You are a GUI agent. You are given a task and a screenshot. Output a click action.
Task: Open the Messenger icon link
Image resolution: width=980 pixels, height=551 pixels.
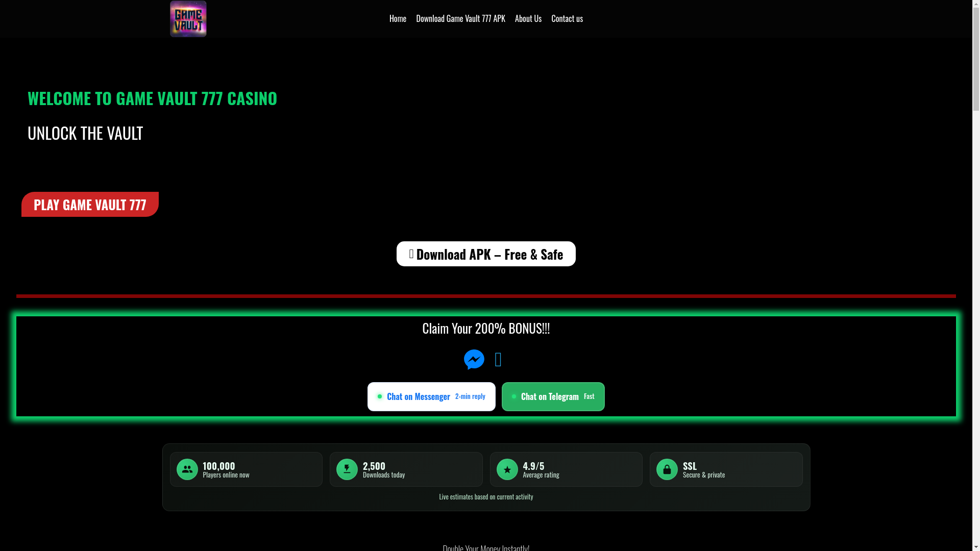474,360
